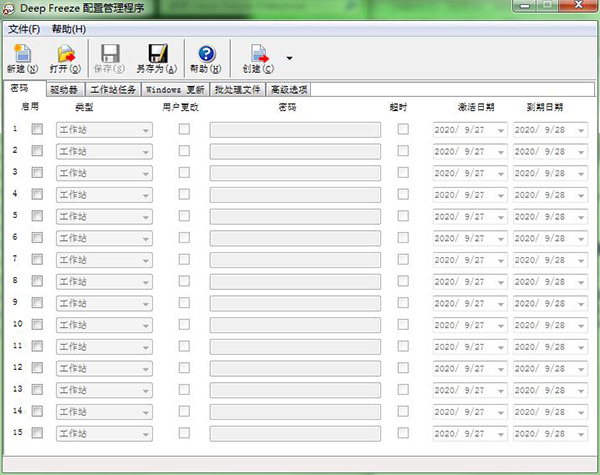Enable password row 3 checkbox

pyautogui.click(x=37, y=173)
